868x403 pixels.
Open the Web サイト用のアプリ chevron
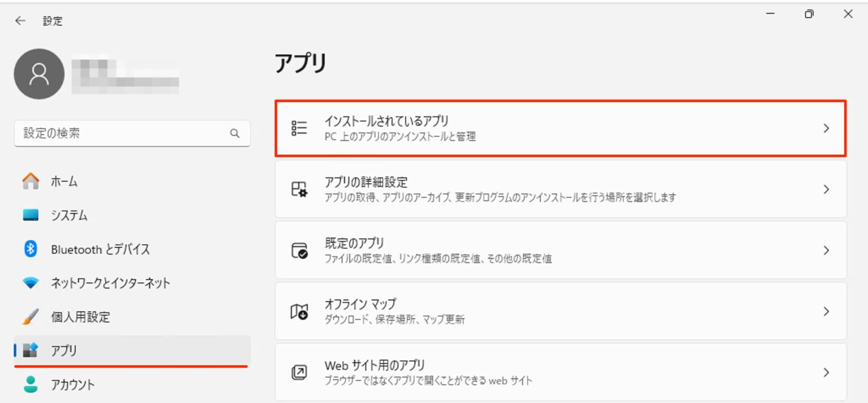tap(826, 372)
